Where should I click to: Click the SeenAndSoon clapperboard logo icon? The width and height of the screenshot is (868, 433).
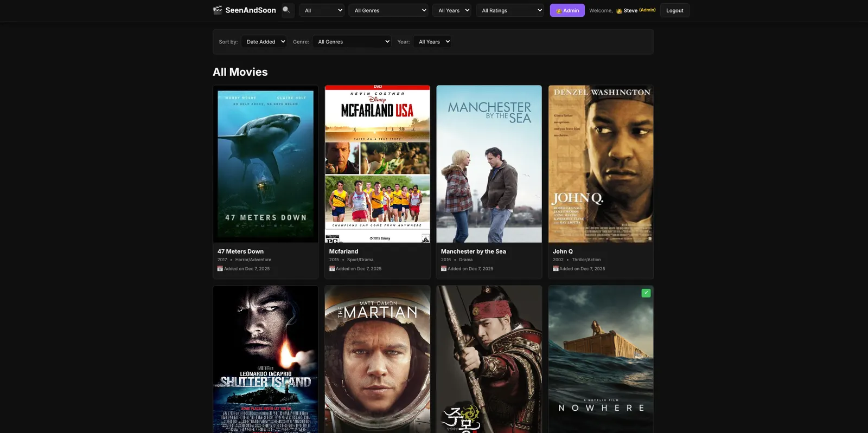218,10
